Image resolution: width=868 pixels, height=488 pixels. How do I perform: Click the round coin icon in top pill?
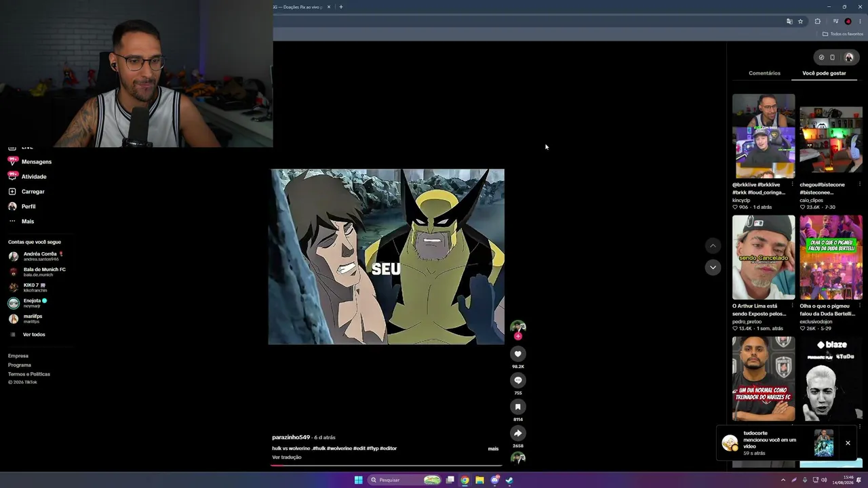click(x=821, y=58)
